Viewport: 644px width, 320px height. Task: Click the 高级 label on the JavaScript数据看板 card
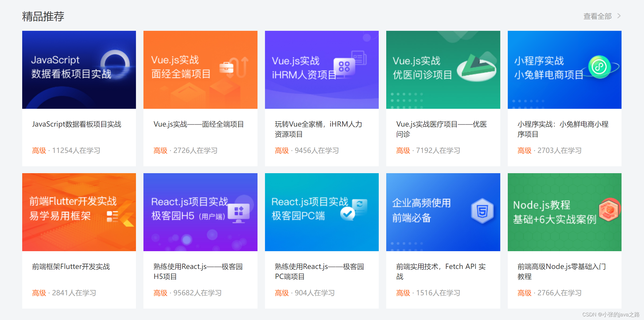tap(39, 150)
